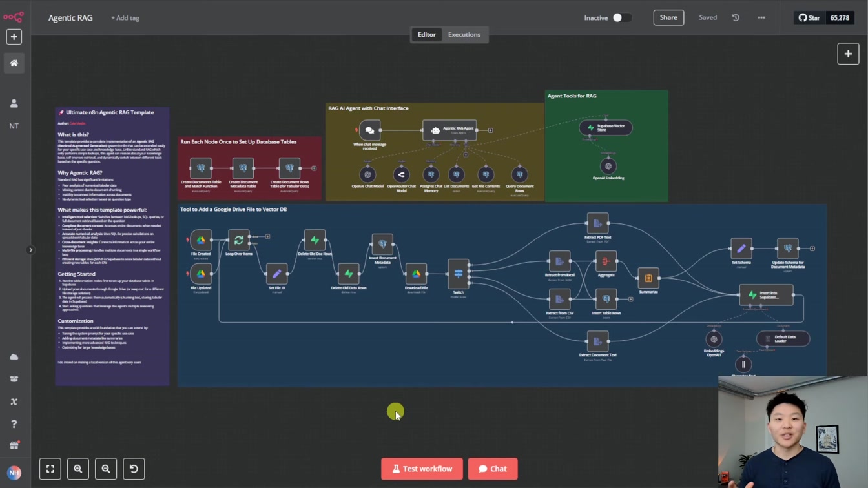This screenshot has width=868, height=488.
Task: Open the cloud icon in left sidebar
Action: 14,357
